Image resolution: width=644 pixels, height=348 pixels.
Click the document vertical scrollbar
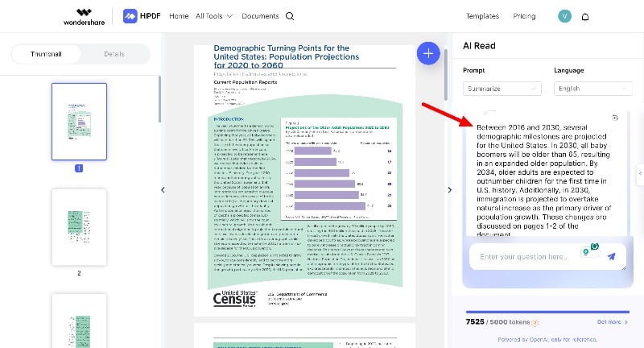tap(446, 75)
